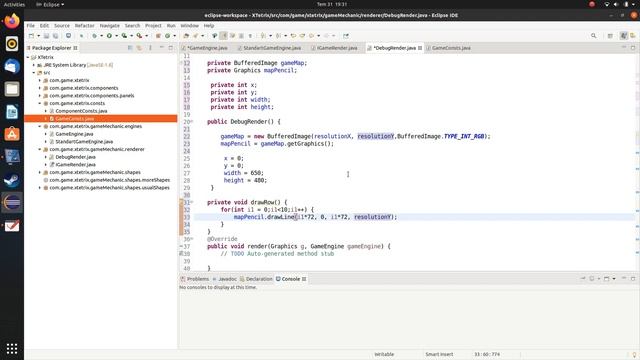This screenshot has width=640, height=360.
Task: Collapse the DebugRender constructor fold marker
Action: coord(192,122)
